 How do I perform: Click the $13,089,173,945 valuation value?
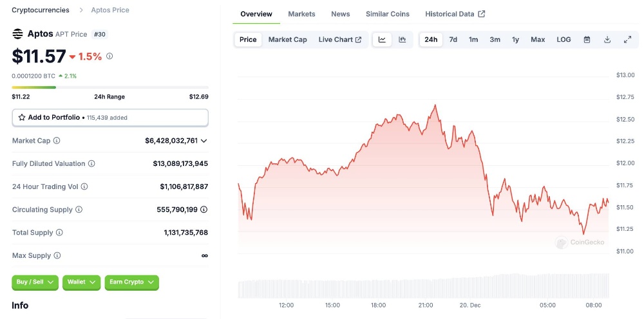(180, 163)
